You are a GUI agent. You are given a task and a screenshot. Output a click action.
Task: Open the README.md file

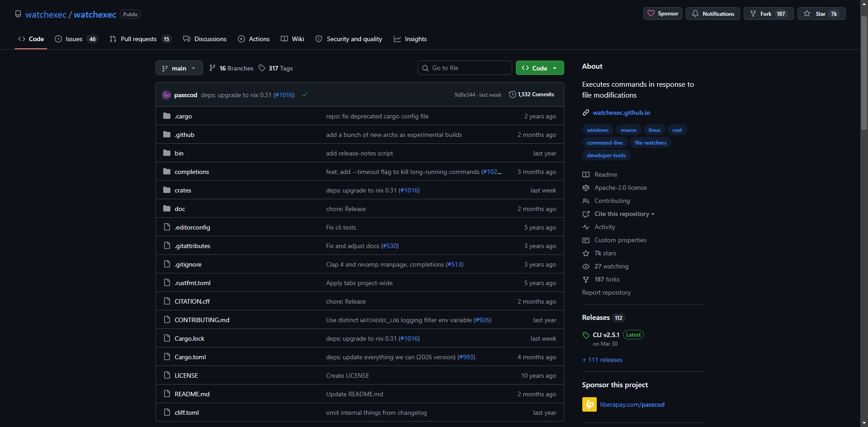pyautogui.click(x=192, y=394)
